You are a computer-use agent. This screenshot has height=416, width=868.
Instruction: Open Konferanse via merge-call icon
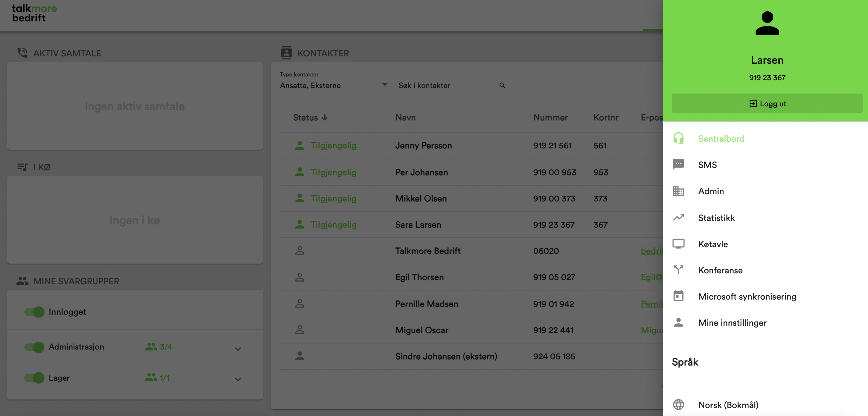678,270
